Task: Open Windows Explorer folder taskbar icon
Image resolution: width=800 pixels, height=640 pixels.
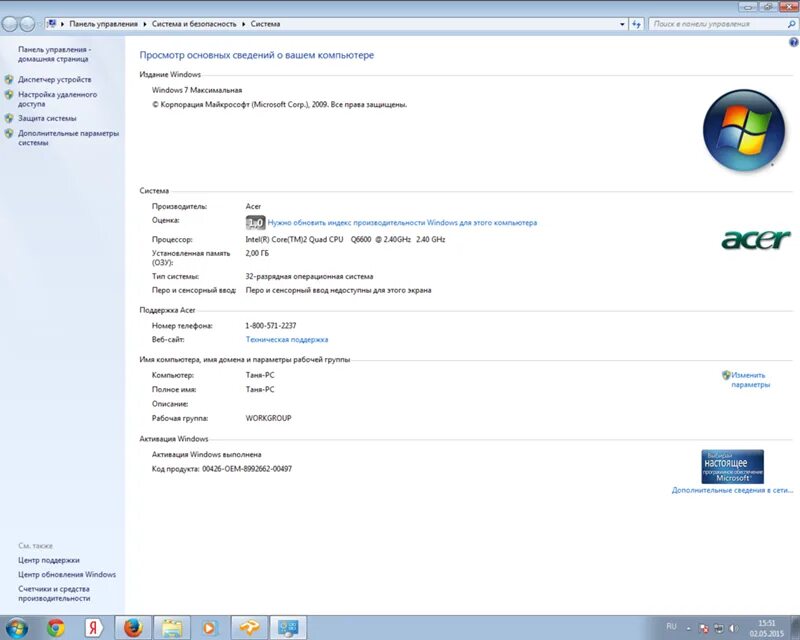Action: pos(172,628)
